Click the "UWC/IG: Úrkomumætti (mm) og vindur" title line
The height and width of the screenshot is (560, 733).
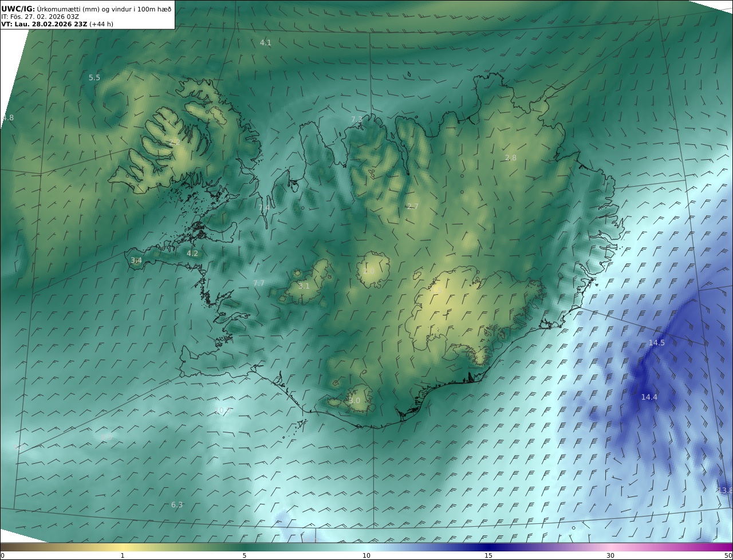pos(86,9)
